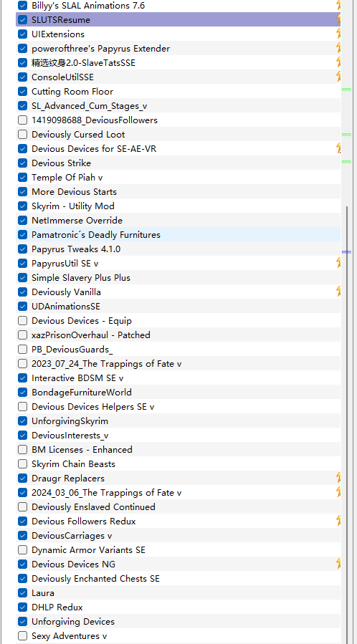Toggle the NetImmerse Override checkbox off
Screen dimensions: 357x644
[x=23, y=220]
